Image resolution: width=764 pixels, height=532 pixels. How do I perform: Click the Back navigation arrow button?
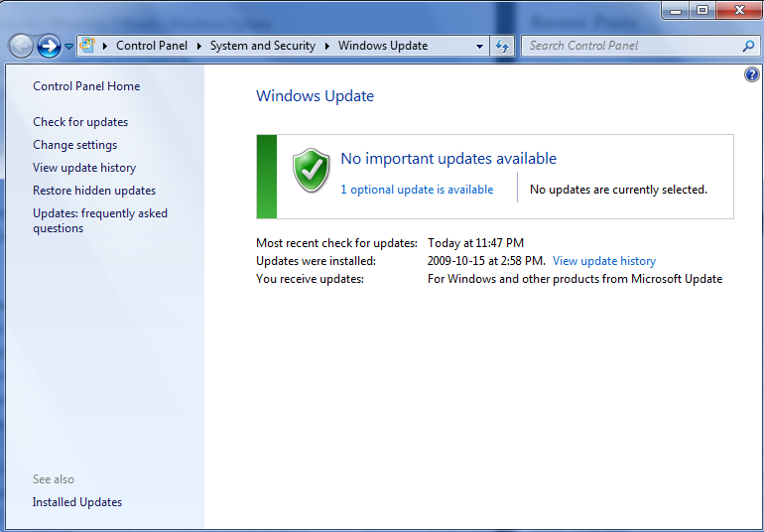(x=21, y=47)
